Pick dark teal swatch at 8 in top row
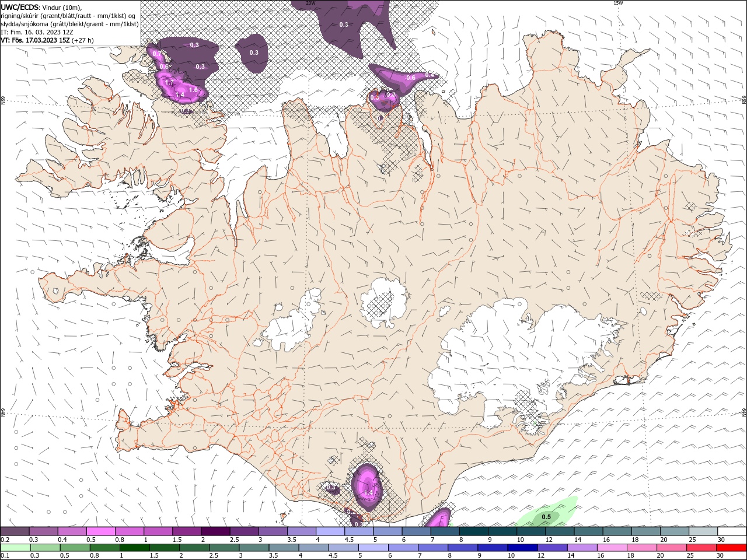 point(474,531)
